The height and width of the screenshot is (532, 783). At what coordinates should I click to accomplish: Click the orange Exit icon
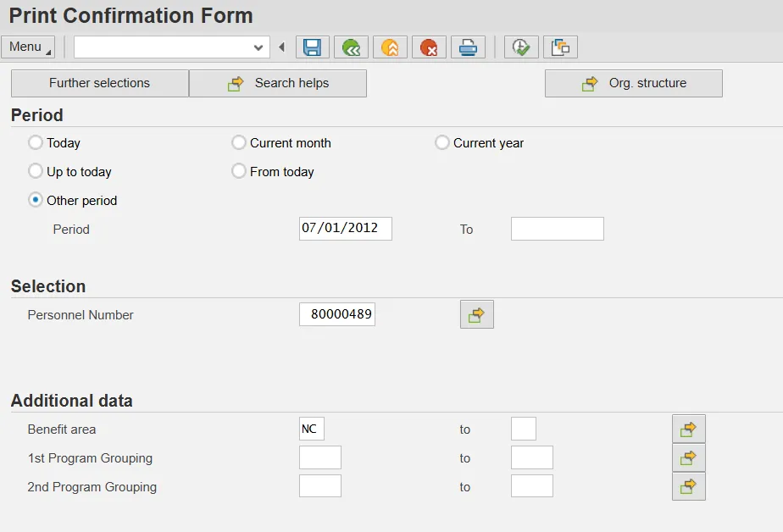coord(390,47)
